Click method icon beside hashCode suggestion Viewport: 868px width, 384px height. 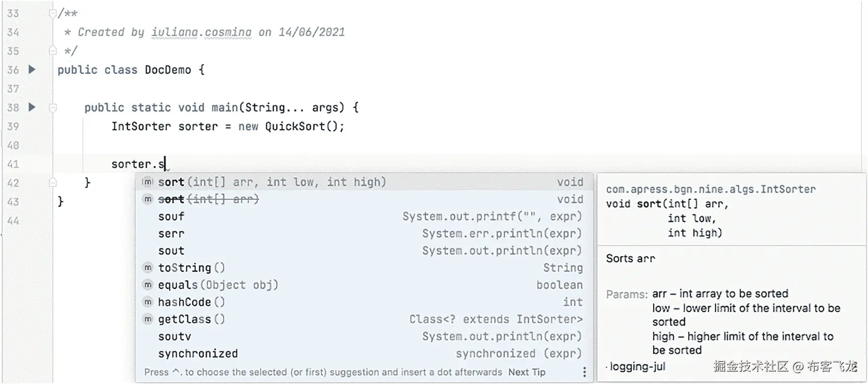[x=147, y=302]
